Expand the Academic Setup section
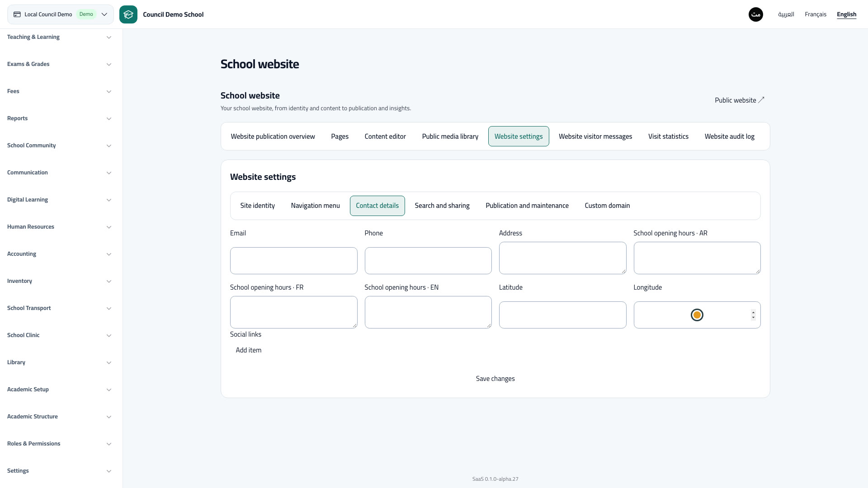The height and width of the screenshot is (488, 868). 59,389
